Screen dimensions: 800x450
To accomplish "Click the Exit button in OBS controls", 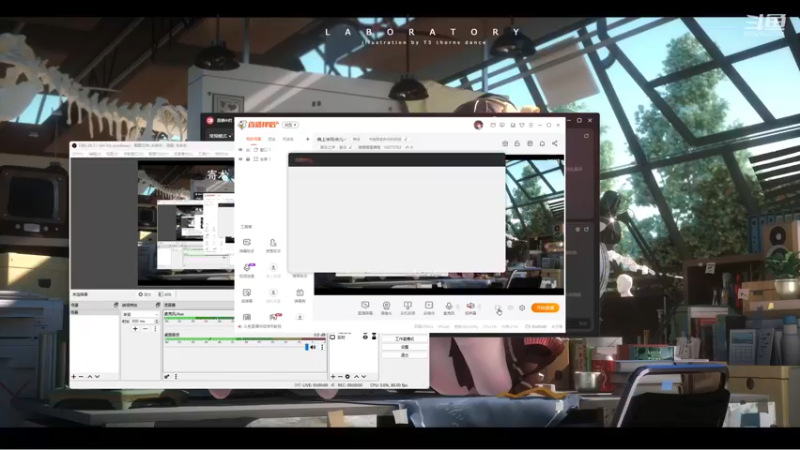I will (405, 355).
